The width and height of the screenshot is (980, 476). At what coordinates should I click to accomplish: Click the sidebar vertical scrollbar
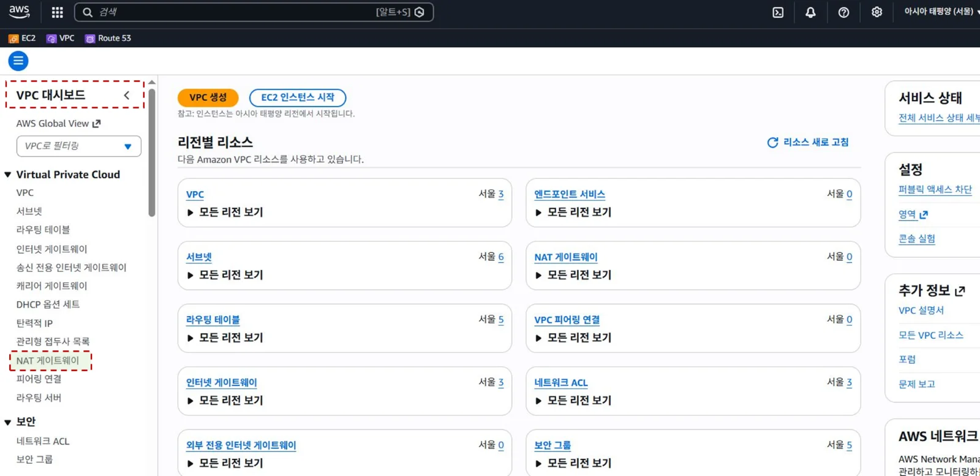click(x=152, y=153)
